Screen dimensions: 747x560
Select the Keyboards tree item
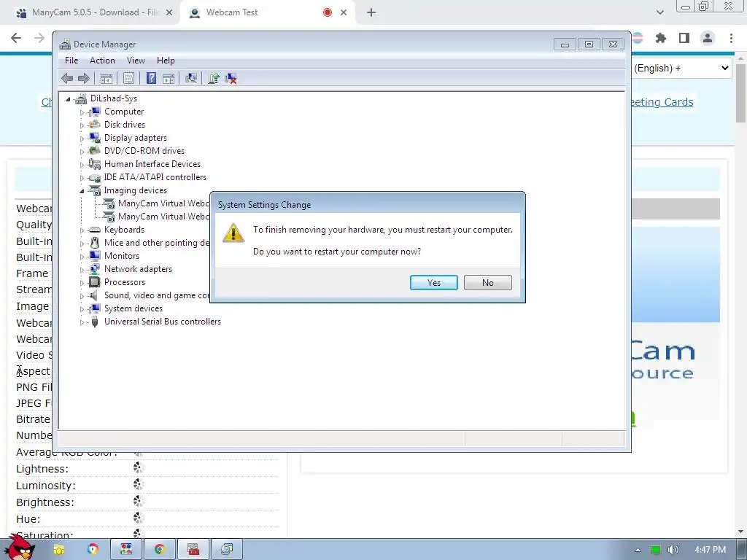pos(124,230)
